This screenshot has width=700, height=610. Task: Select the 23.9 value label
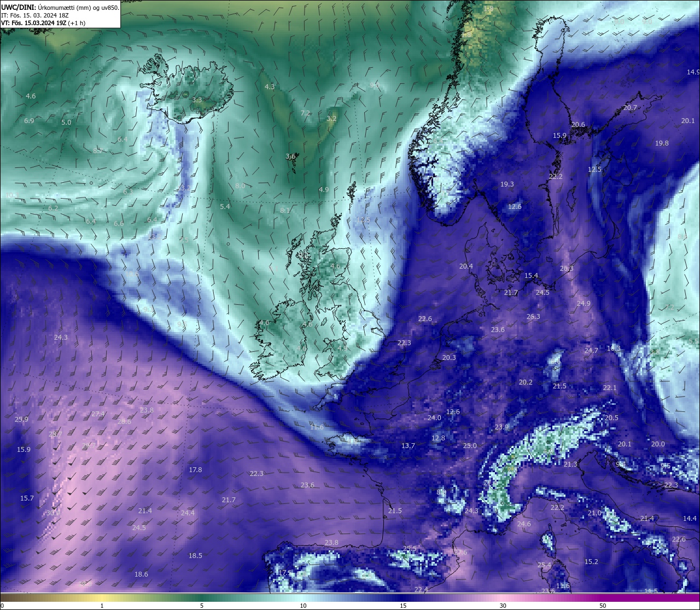(501, 427)
